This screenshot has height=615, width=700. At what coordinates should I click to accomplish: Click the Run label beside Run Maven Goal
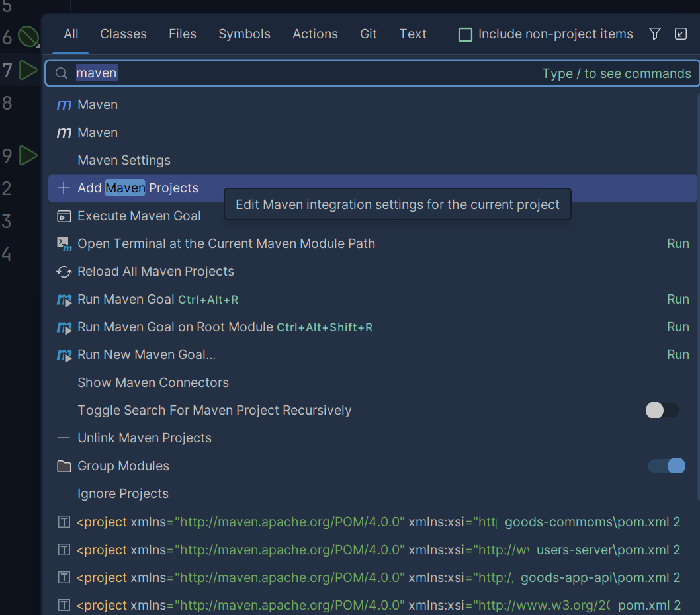(678, 299)
